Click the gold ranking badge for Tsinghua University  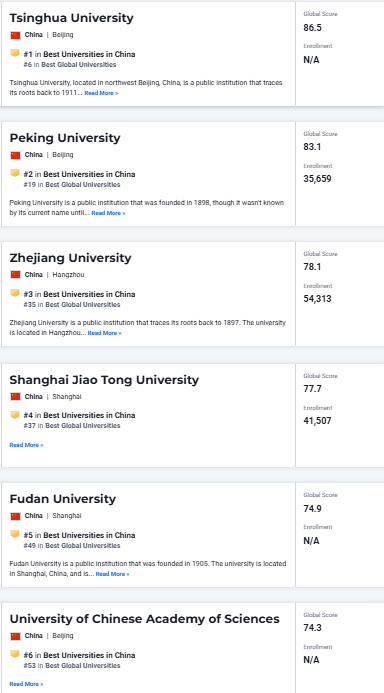point(15,53)
